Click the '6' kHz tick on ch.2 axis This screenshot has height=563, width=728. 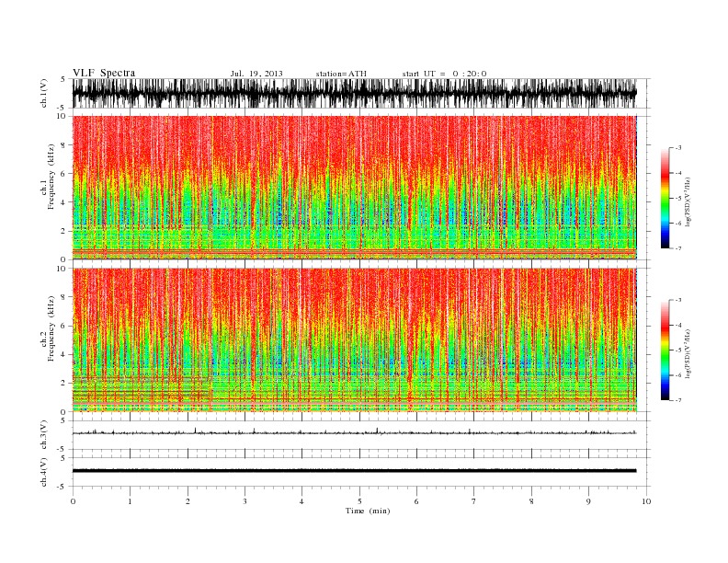point(63,326)
